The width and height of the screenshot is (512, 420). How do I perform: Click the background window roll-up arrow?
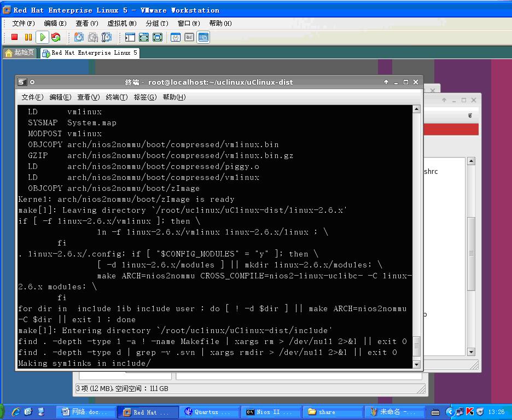click(444, 100)
